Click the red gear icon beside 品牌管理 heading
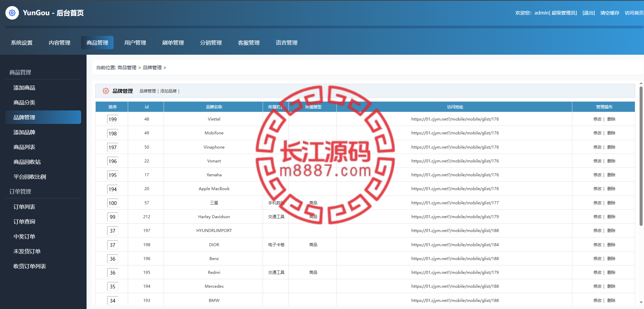The height and width of the screenshot is (309, 644). click(106, 91)
